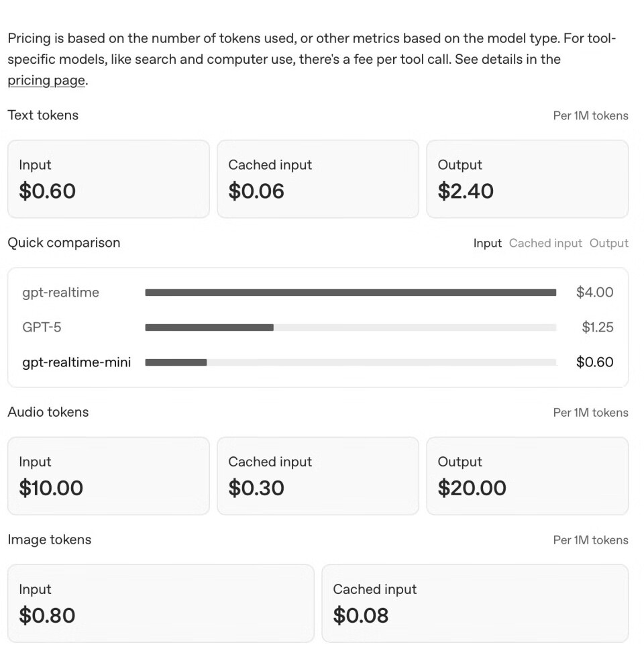Click the $4.00 comparison price value
644x655 pixels.
[x=594, y=293]
